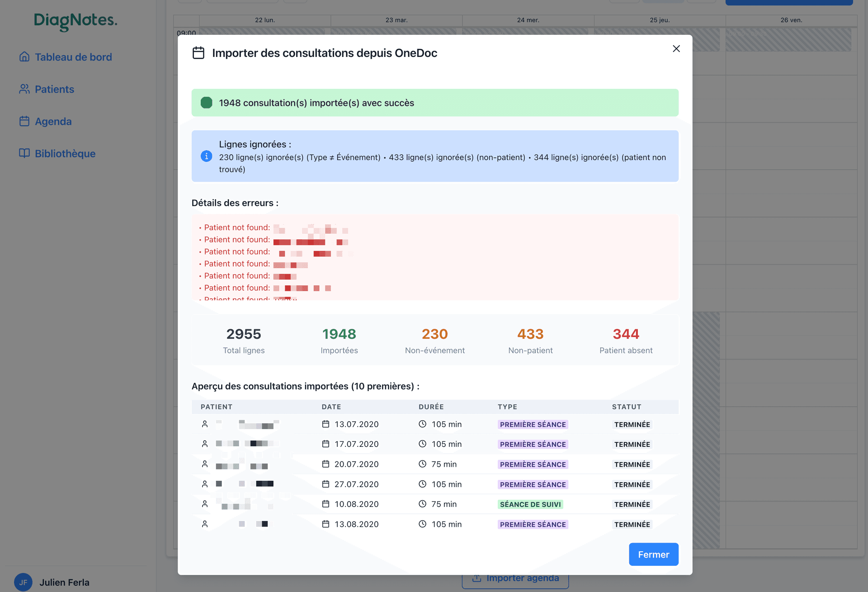Click the PATIENT column header
The width and height of the screenshot is (868, 592).
click(216, 407)
